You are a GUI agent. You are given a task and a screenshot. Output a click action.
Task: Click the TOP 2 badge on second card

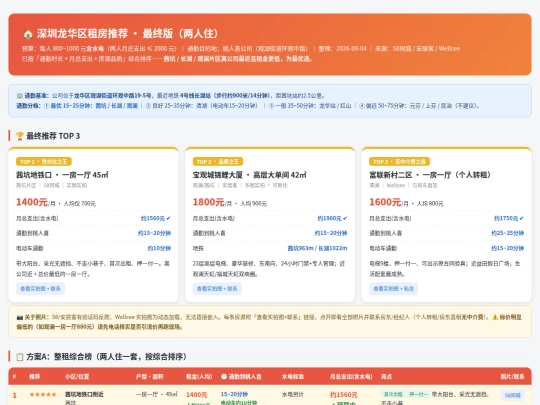coord(218,162)
